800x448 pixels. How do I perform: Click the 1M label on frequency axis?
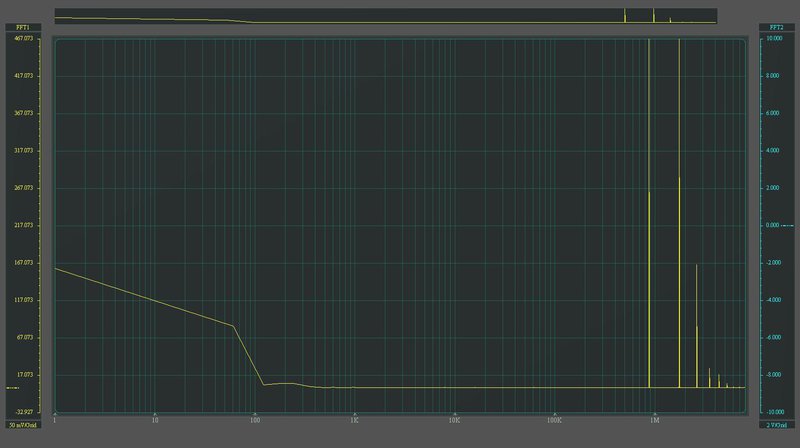[655, 420]
